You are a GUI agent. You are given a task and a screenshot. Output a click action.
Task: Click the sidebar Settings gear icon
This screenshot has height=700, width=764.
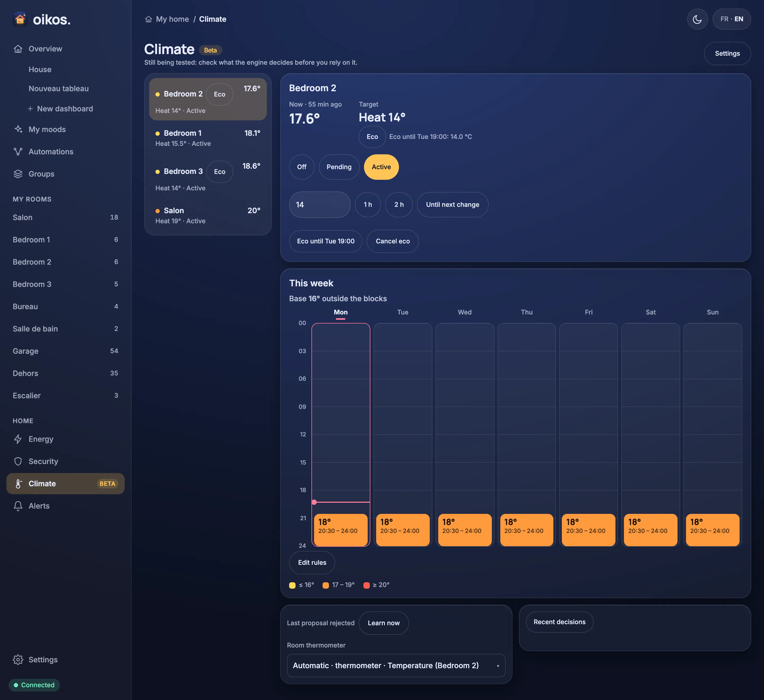click(18, 660)
